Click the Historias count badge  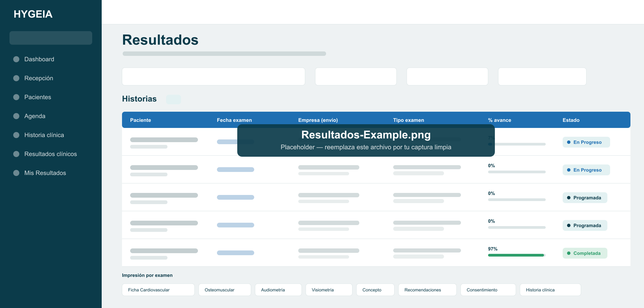(174, 99)
